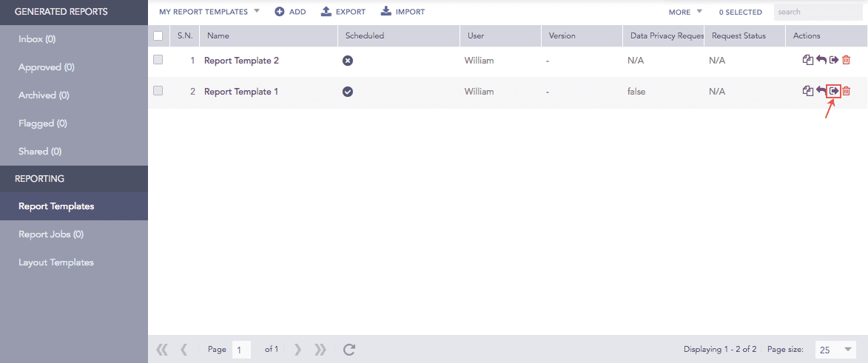Click the refresh icon in pagination bar
Image resolution: width=868 pixels, height=363 pixels.
(x=350, y=349)
